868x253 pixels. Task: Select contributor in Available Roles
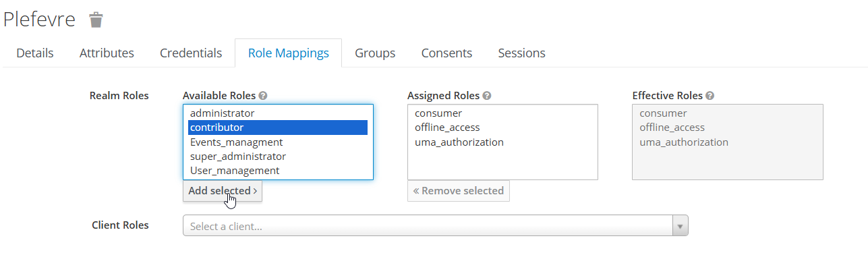pos(278,128)
